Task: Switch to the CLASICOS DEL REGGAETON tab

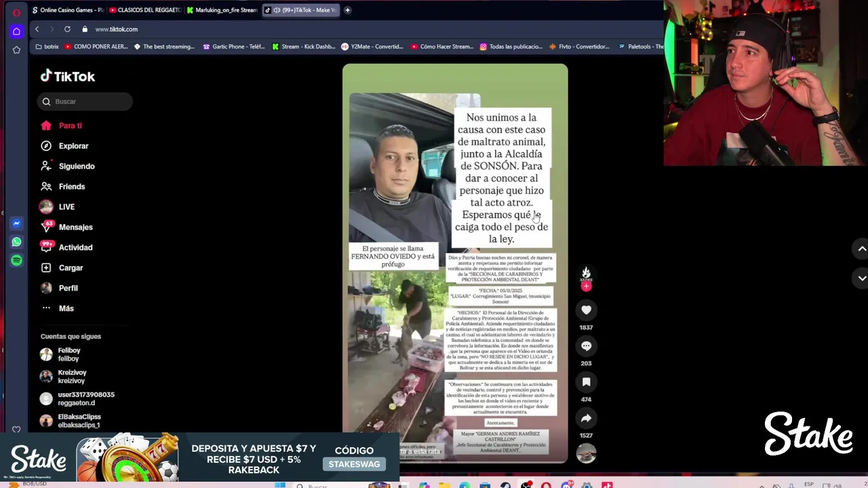Action: [x=144, y=10]
